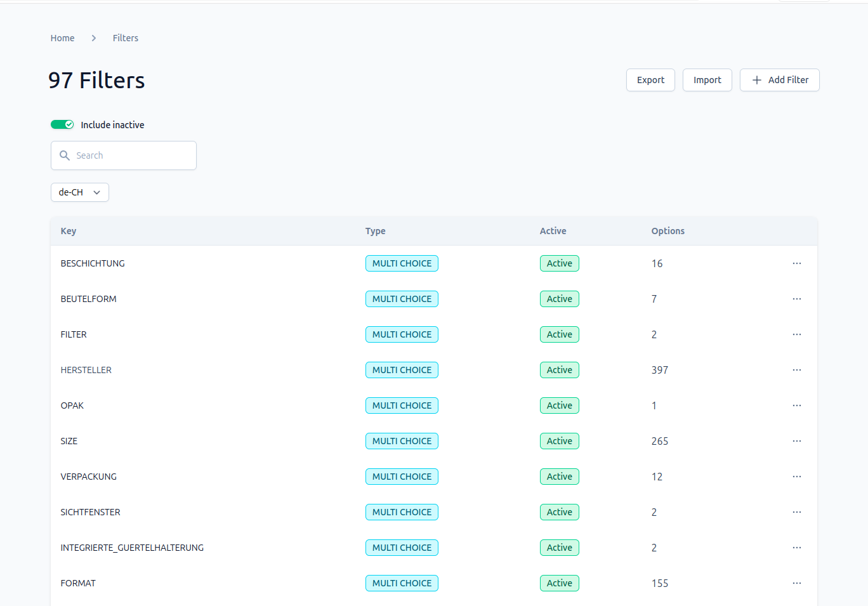Click options count 265
Viewport: 868px width, 606px height.
click(x=660, y=441)
